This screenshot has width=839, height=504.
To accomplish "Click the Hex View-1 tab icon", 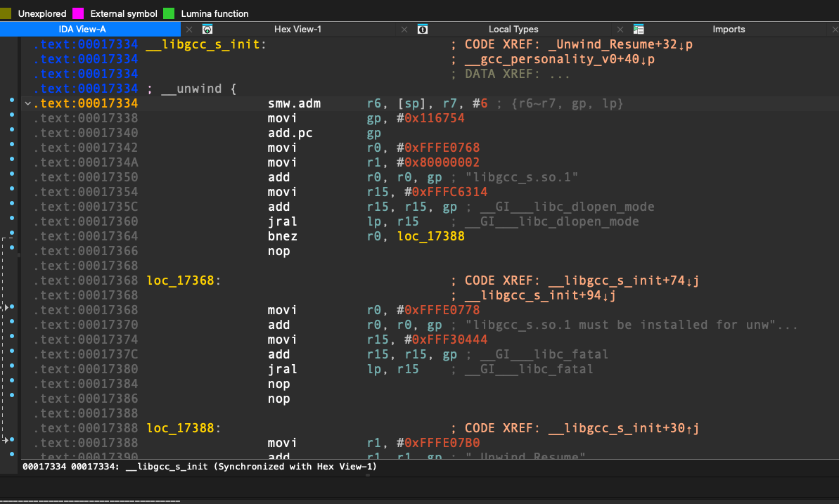I will coord(207,29).
